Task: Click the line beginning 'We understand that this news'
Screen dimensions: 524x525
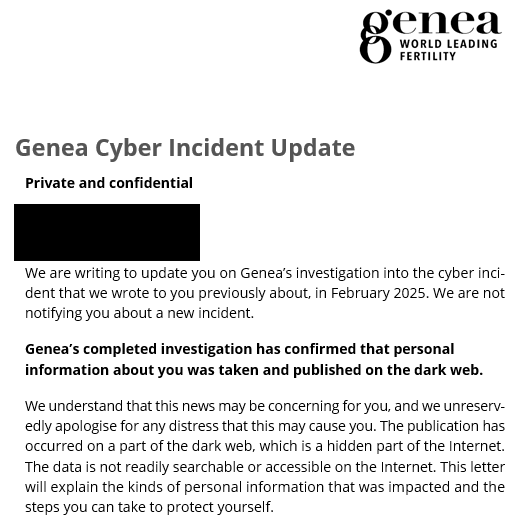Action: (x=265, y=406)
